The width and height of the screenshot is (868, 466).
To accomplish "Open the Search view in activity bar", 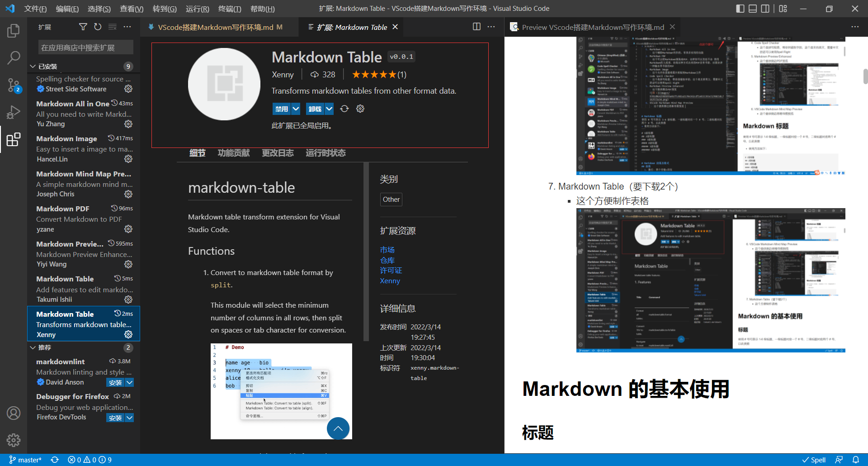I will click(x=14, y=57).
